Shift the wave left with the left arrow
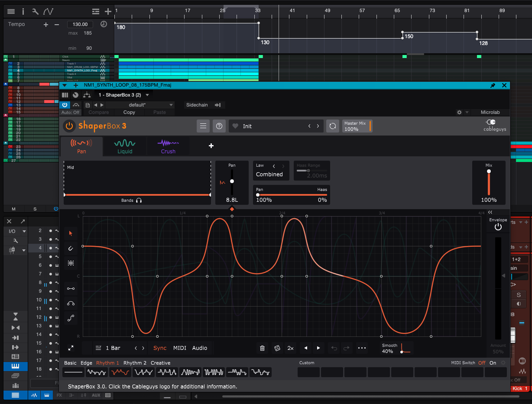This screenshot has height=404, width=532. 306,348
